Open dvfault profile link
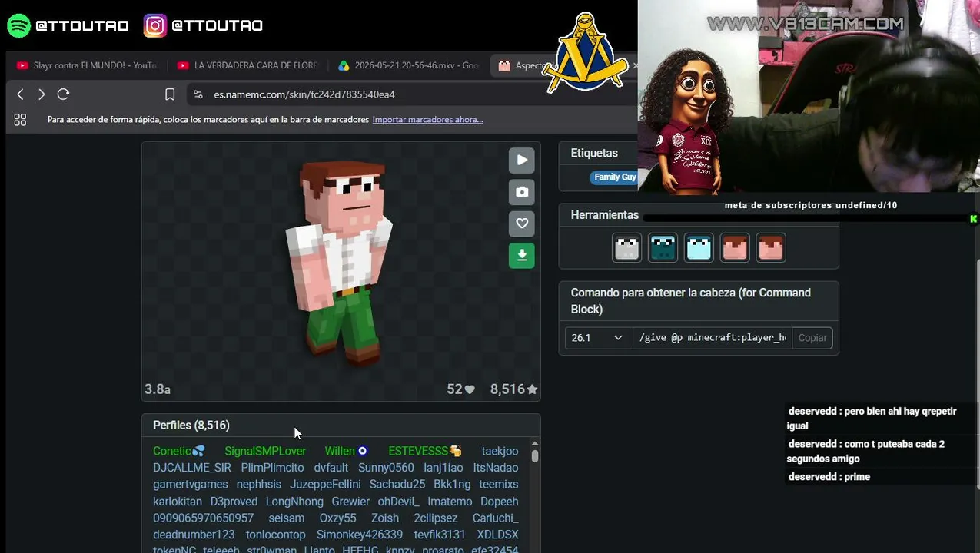 331,468
